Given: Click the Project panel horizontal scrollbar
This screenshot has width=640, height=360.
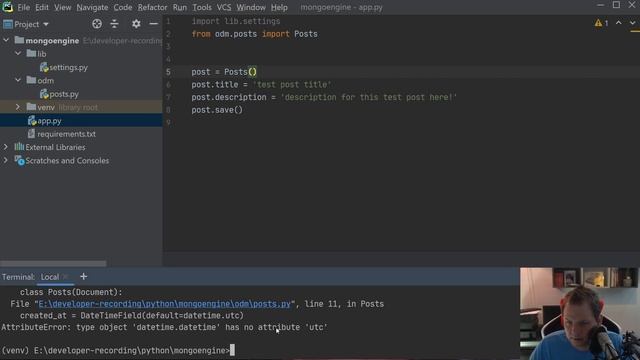Looking at the screenshot, I should [x=53, y=264].
